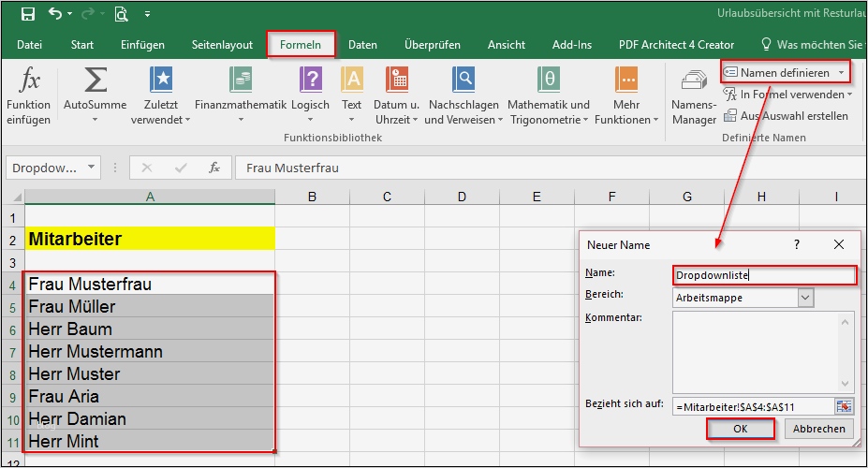
Task: Expand the Namen definieren dropdown arrow
Action: (x=842, y=73)
